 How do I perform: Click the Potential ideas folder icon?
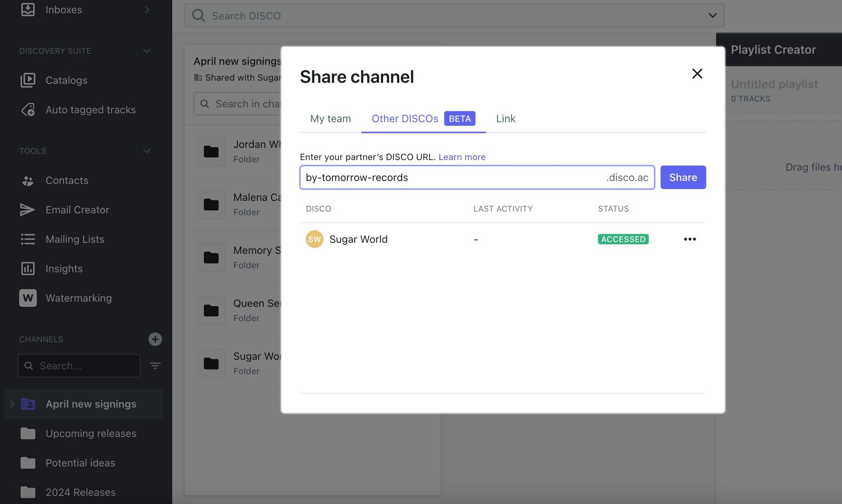(x=28, y=463)
